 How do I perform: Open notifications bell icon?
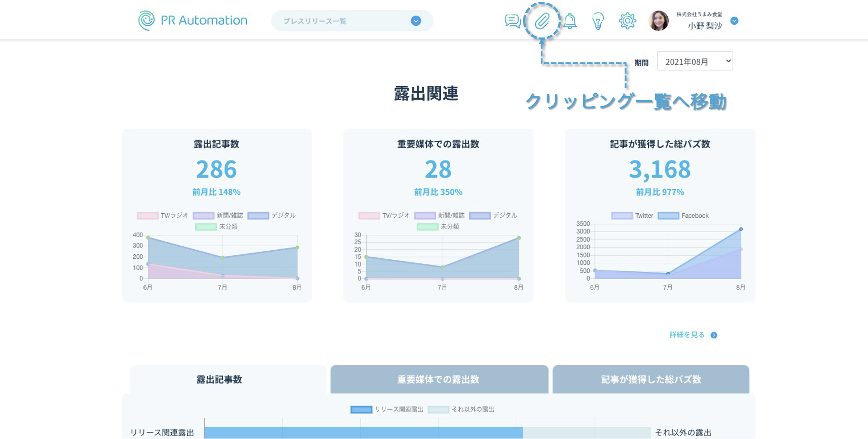click(x=570, y=21)
